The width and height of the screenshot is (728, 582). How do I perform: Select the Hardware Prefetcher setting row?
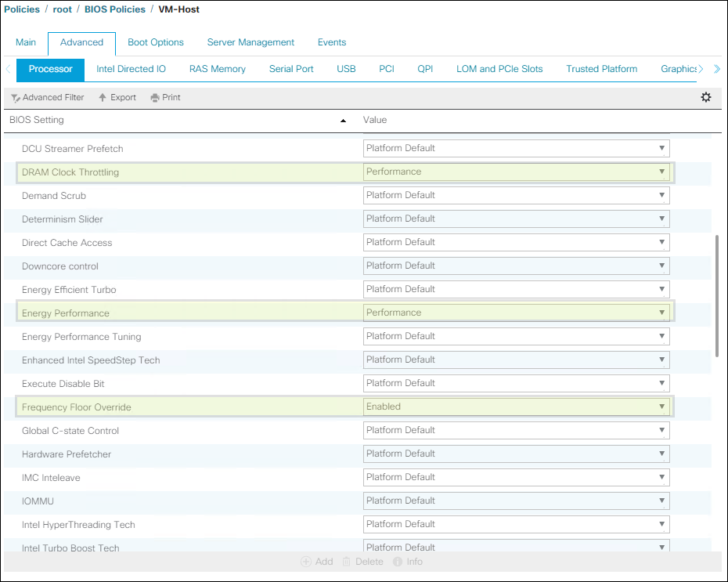[67, 454]
